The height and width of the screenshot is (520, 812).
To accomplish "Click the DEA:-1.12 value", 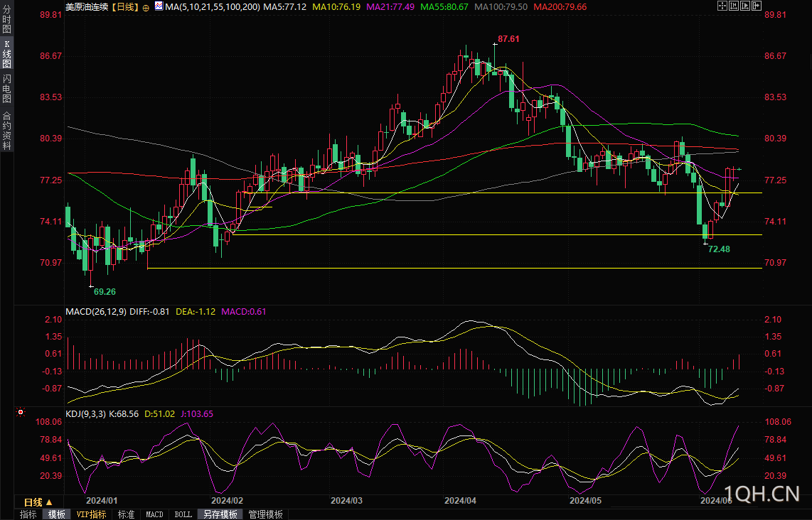I will tap(196, 311).
